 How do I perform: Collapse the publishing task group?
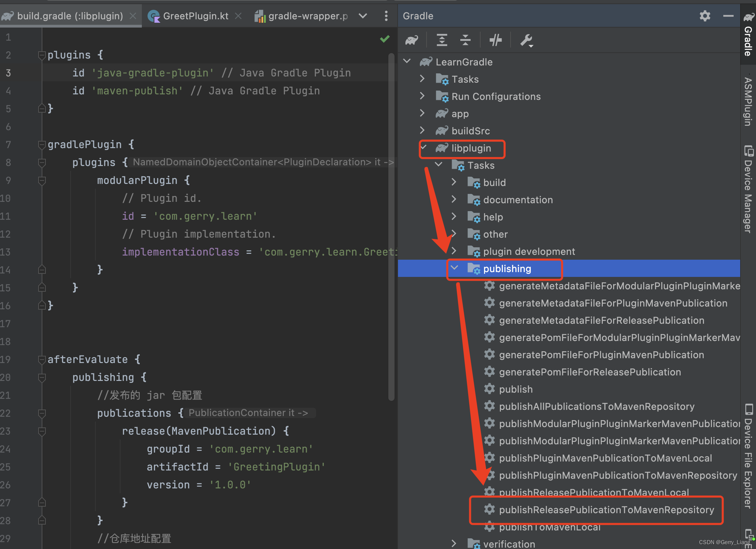coord(454,268)
